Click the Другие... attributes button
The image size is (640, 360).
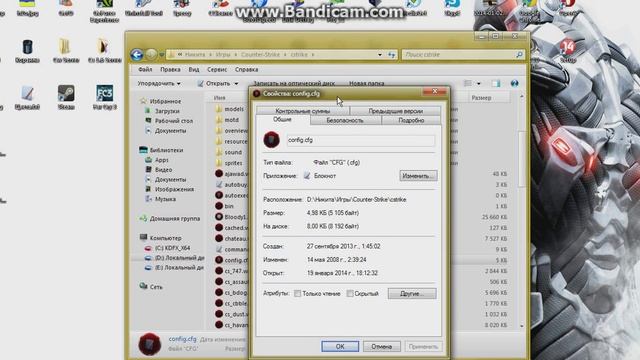[x=412, y=293]
